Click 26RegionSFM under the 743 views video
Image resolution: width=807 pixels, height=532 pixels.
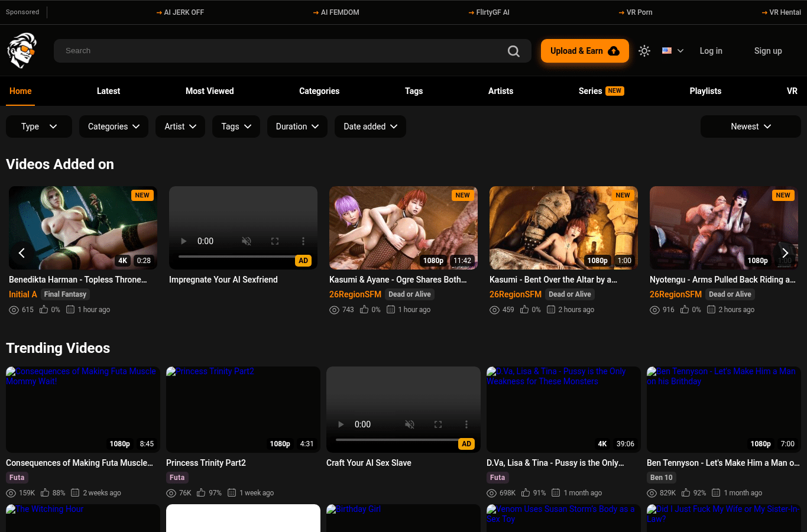point(355,294)
